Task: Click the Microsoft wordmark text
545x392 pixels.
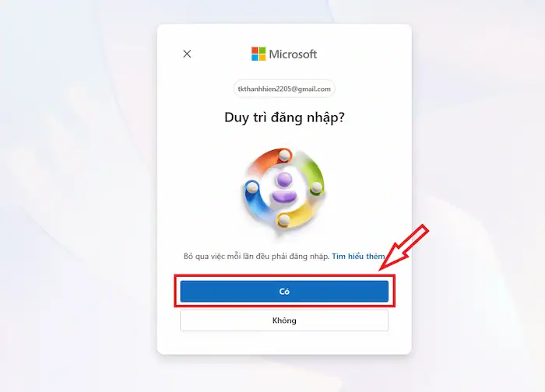Action: 293,54
